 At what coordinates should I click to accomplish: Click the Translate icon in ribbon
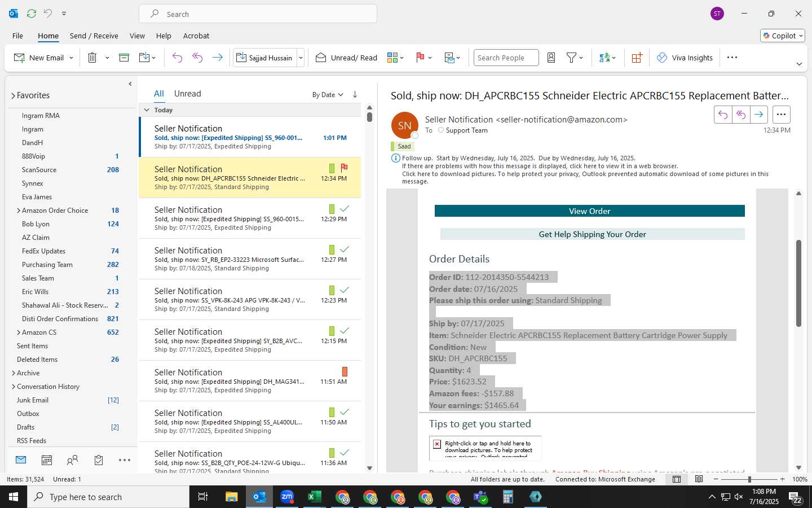pos(604,58)
